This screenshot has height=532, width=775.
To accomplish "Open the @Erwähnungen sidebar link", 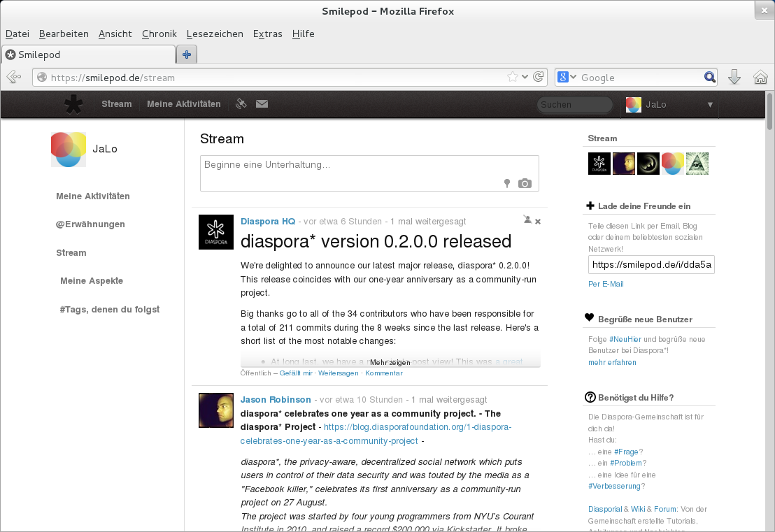I will click(90, 224).
